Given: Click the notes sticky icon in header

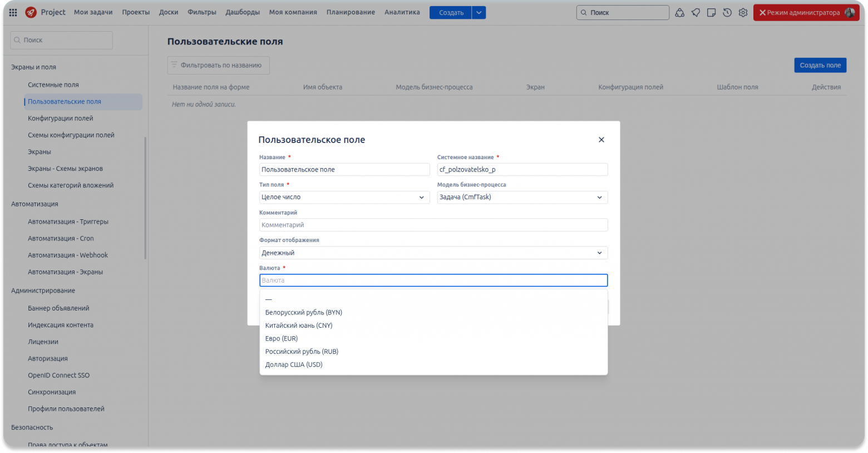Looking at the screenshot, I should pos(711,12).
